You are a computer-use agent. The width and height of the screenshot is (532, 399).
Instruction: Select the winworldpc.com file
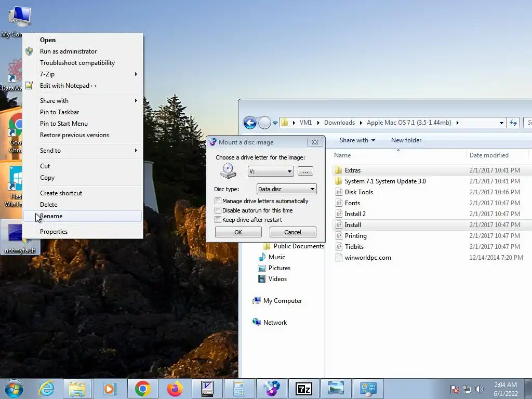368,258
